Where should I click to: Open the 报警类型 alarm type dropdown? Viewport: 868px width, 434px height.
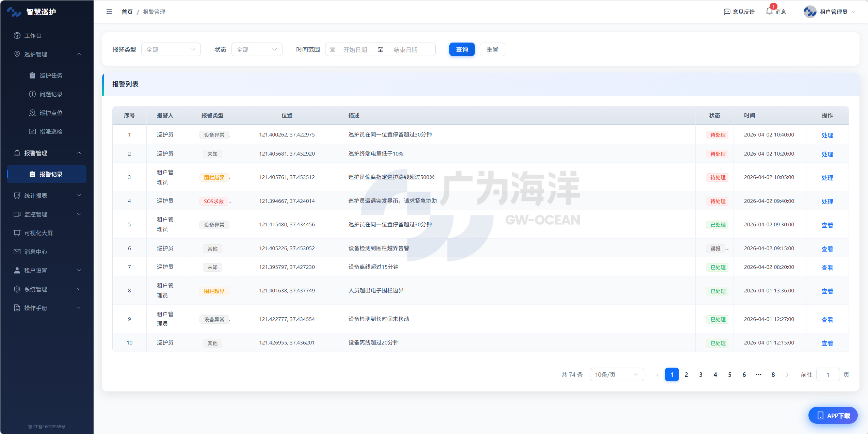coord(171,49)
